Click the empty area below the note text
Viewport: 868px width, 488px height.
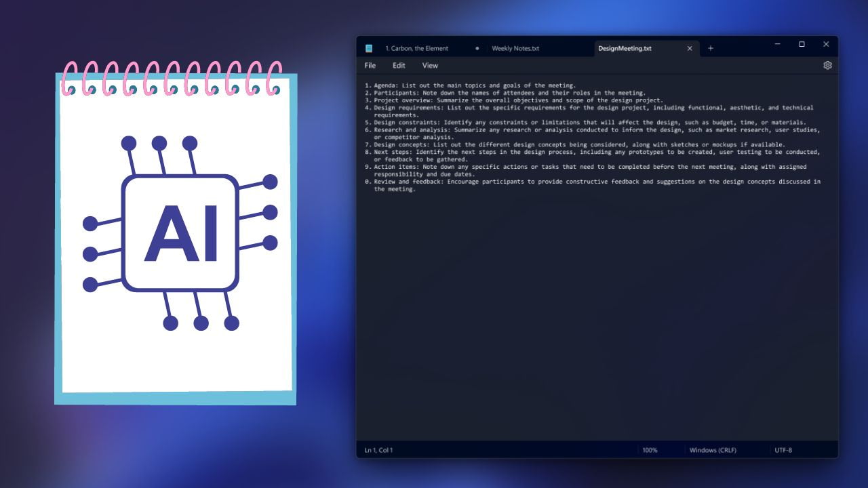coord(597,305)
